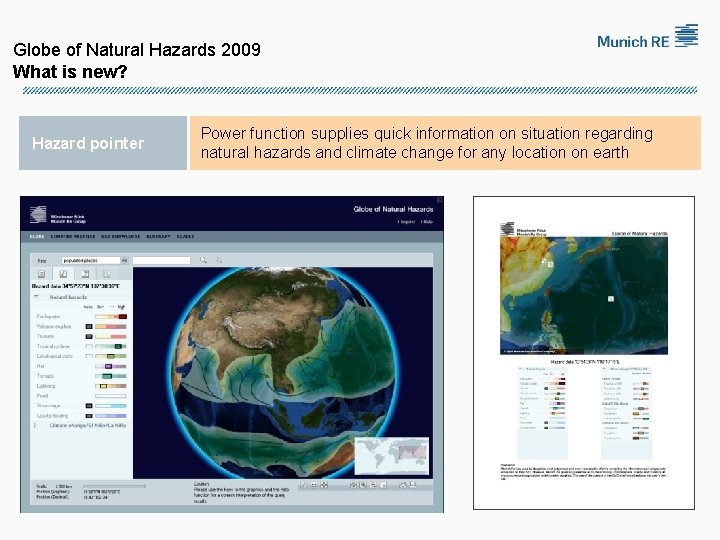Click the Find combo box text
This screenshot has height=540, width=720.
(x=91, y=260)
